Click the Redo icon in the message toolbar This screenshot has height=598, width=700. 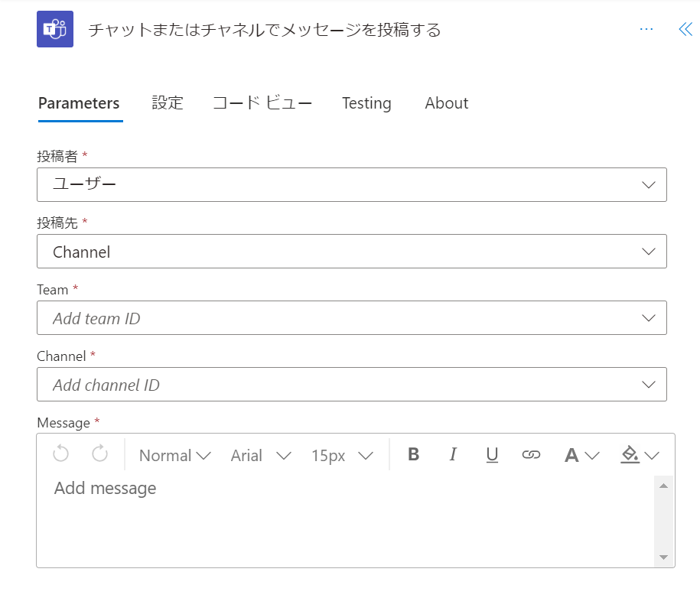pos(93,454)
